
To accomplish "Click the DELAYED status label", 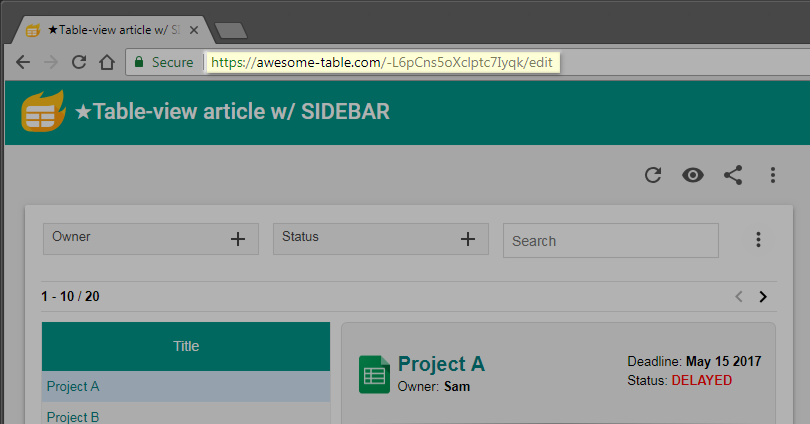I will pyautogui.click(x=702, y=381).
